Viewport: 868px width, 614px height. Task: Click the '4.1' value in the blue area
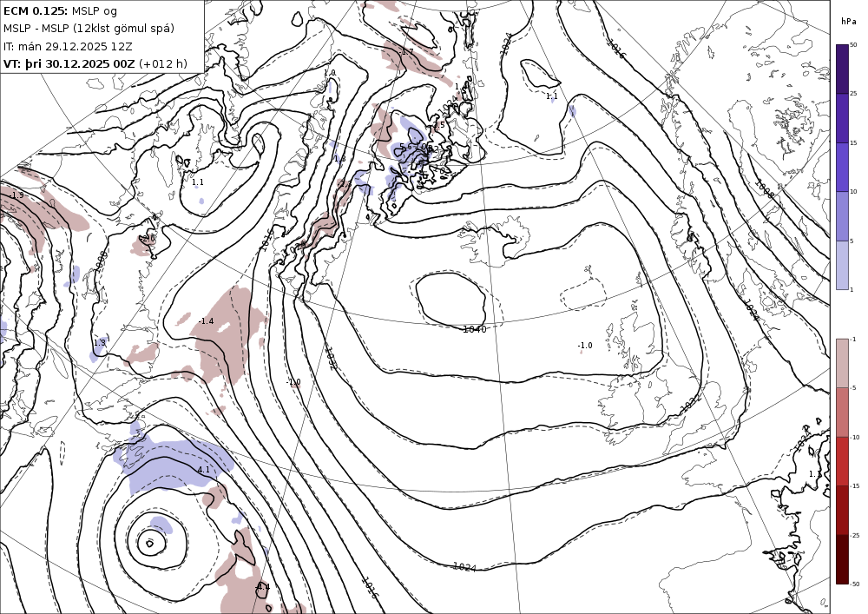pos(203,470)
